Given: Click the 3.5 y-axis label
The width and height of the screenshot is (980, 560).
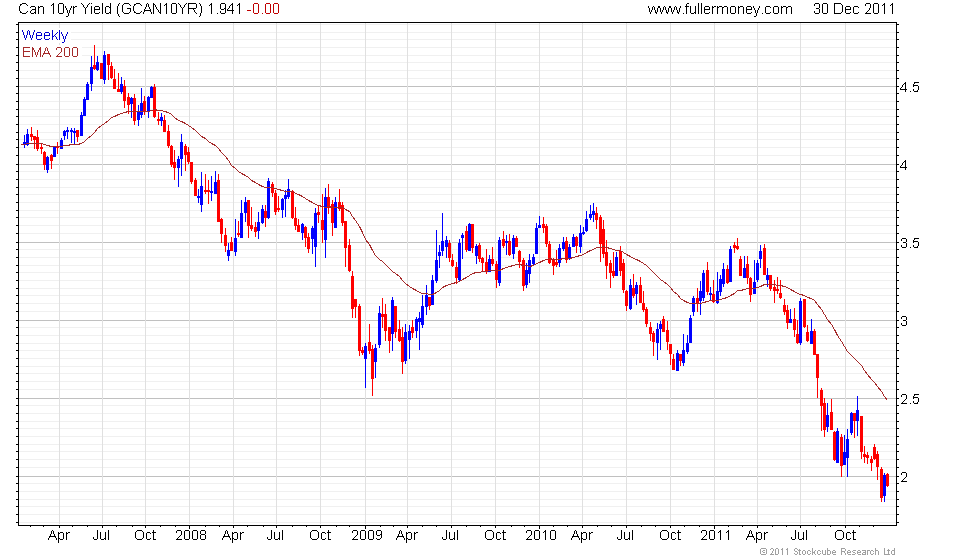Looking at the screenshot, I should [909, 243].
